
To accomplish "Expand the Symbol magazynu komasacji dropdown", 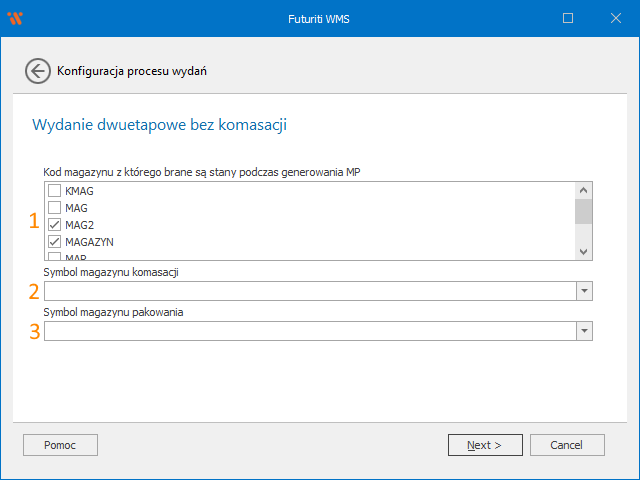I will click(x=584, y=291).
